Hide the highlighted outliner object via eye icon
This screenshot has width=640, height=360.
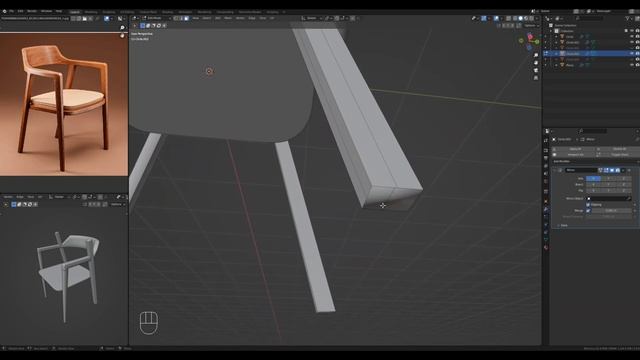[x=632, y=53]
